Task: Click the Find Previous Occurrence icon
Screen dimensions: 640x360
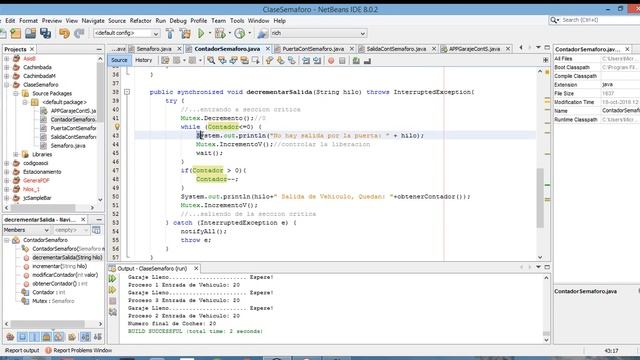Action: pyautogui.click(x=222, y=60)
